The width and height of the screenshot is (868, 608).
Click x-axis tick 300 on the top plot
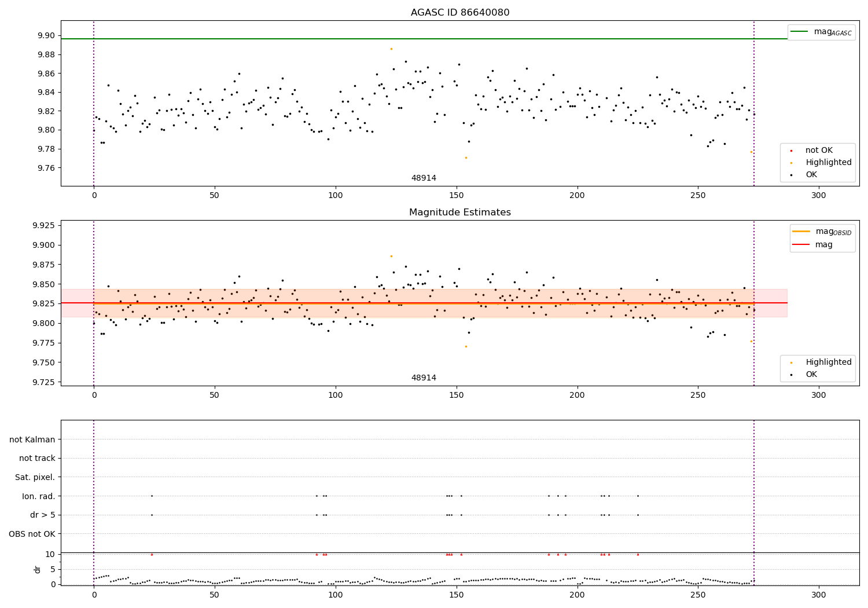tap(818, 196)
